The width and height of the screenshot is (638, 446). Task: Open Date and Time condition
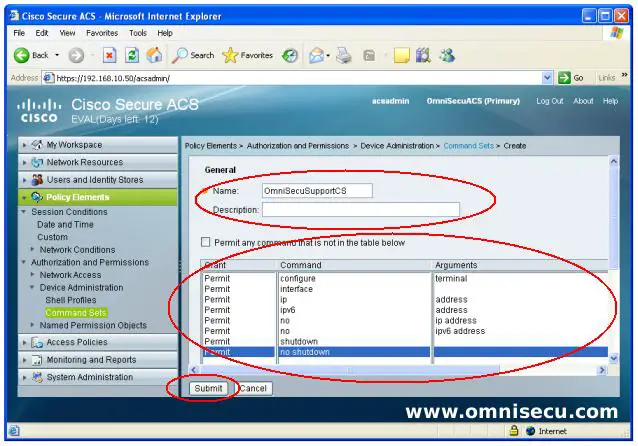65,224
